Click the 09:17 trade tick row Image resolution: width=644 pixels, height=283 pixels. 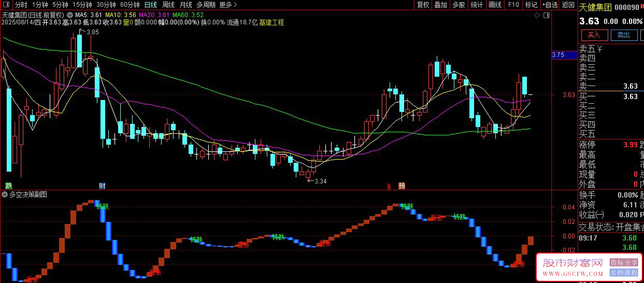[610, 237]
